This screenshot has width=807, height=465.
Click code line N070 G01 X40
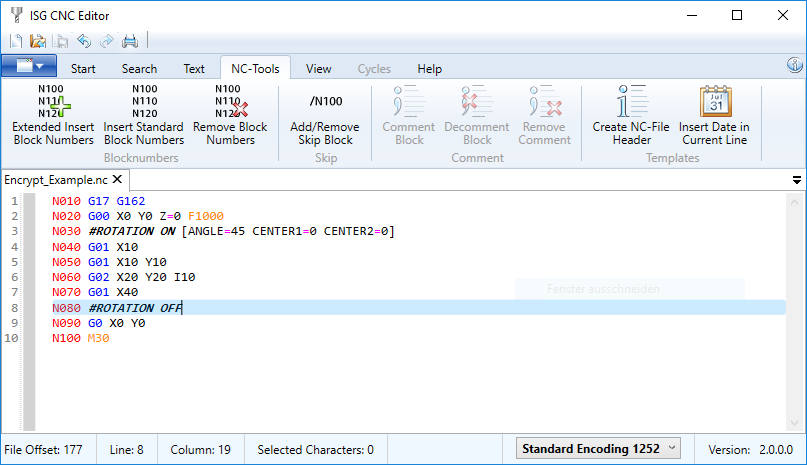[x=95, y=292]
